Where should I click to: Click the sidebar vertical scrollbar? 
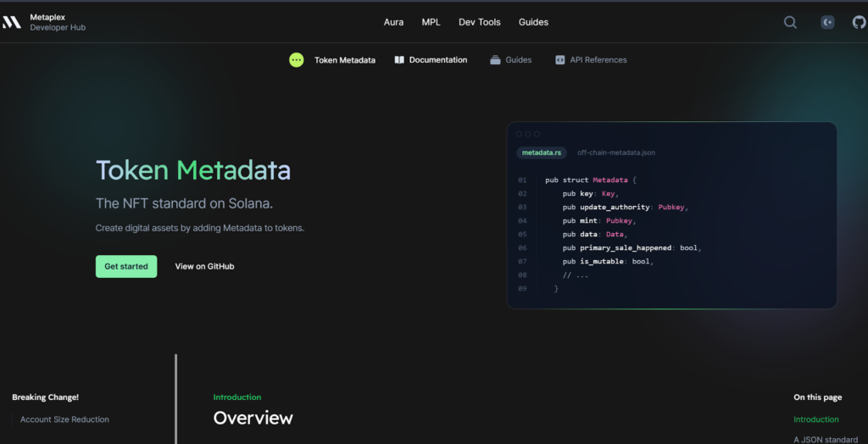point(176,398)
